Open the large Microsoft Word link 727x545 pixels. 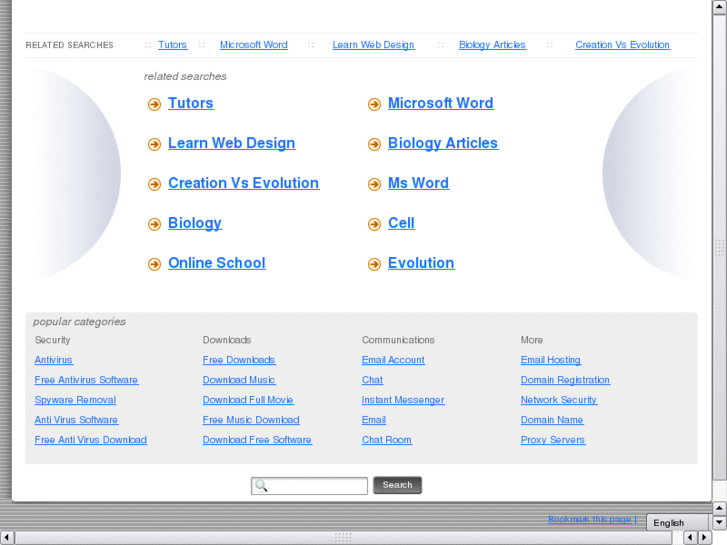tap(440, 103)
